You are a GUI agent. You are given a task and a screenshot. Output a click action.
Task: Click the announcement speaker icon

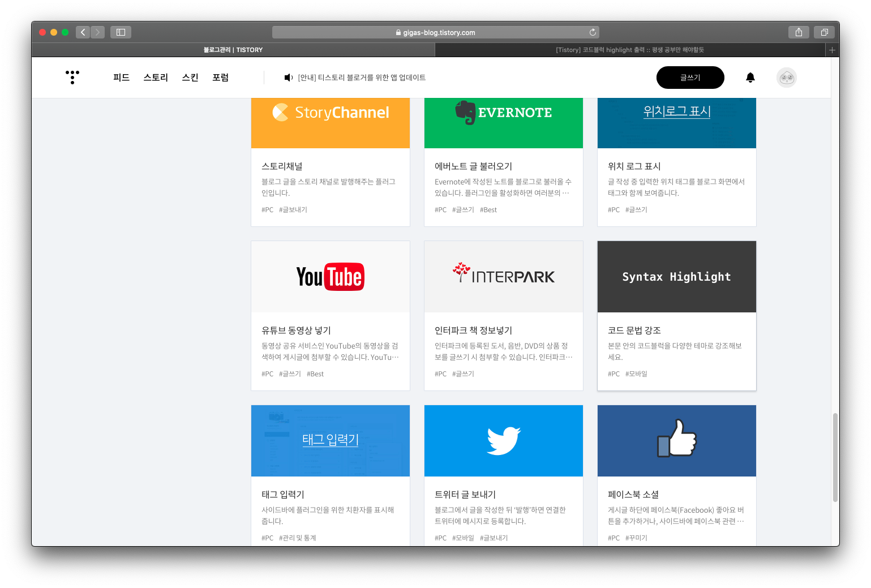(x=288, y=78)
